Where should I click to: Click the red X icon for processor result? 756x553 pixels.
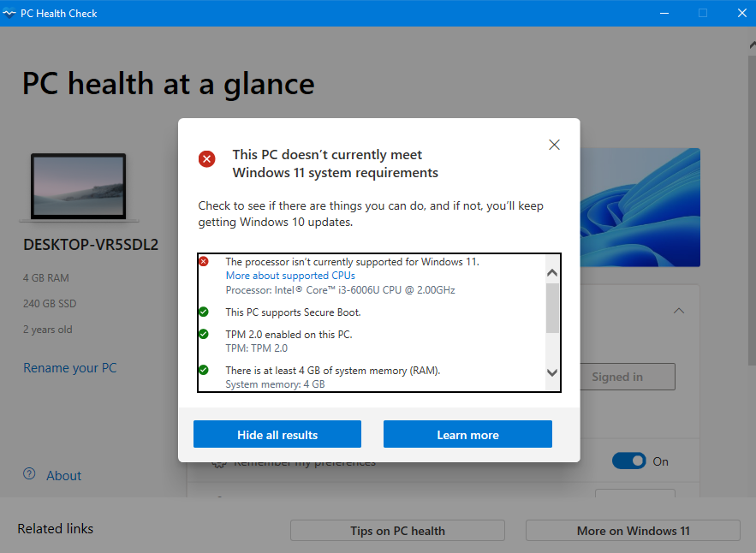click(204, 261)
